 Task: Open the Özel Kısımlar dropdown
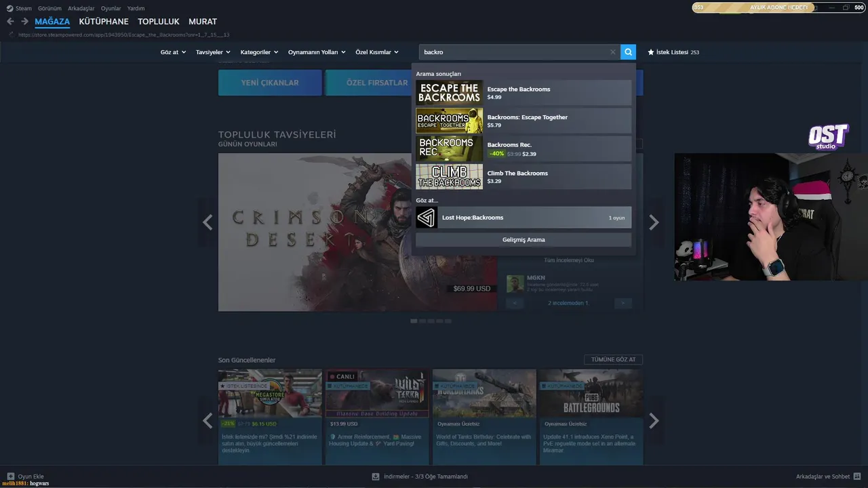(x=377, y=52)
